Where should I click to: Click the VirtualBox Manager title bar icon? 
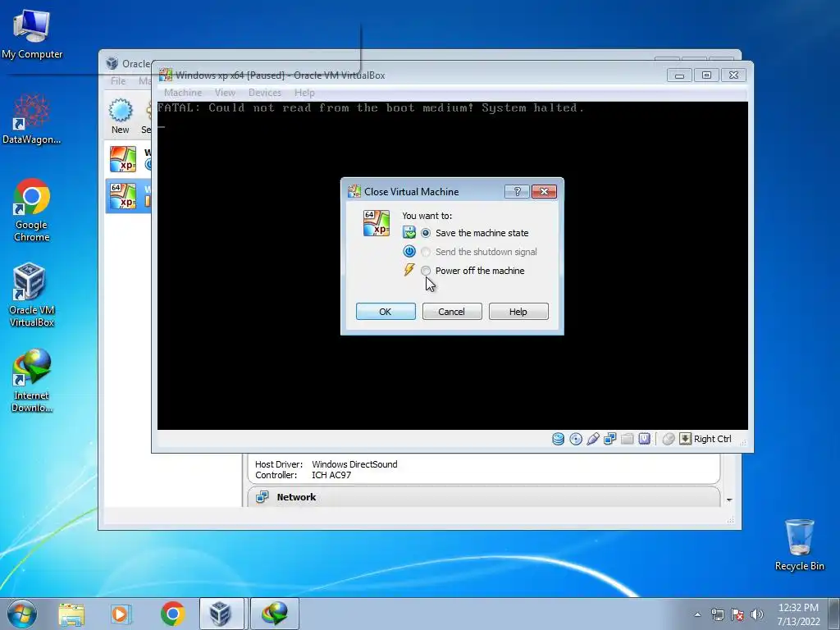pos(112,64)
